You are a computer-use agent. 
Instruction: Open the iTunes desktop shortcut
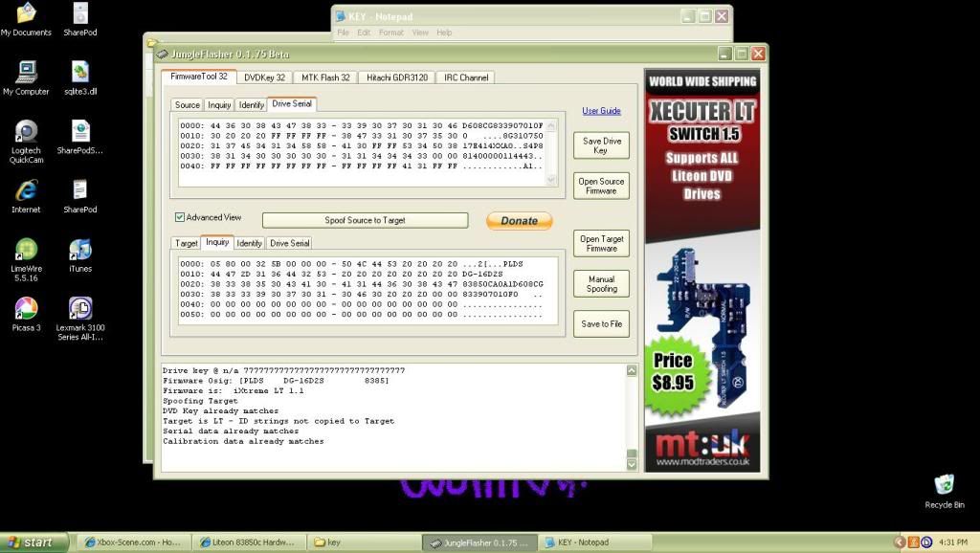[80, 251]
